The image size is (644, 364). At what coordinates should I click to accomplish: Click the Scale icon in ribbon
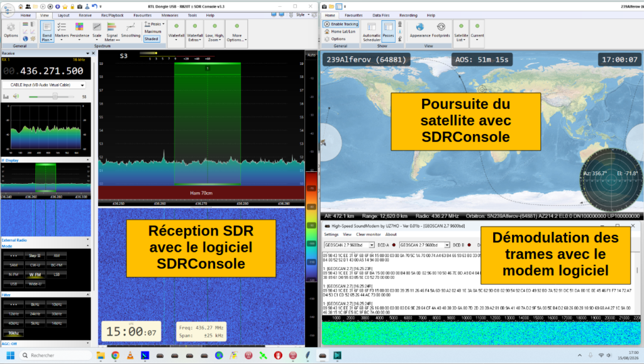tap(97, 27)
